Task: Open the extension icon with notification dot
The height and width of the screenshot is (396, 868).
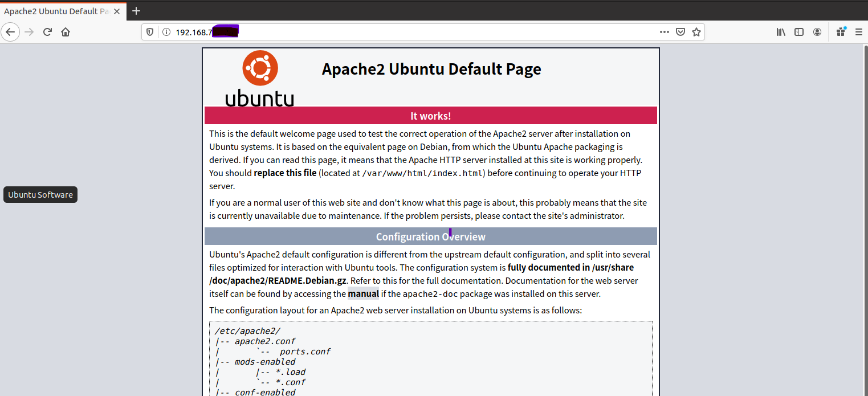Action: (x=841, y=32)
